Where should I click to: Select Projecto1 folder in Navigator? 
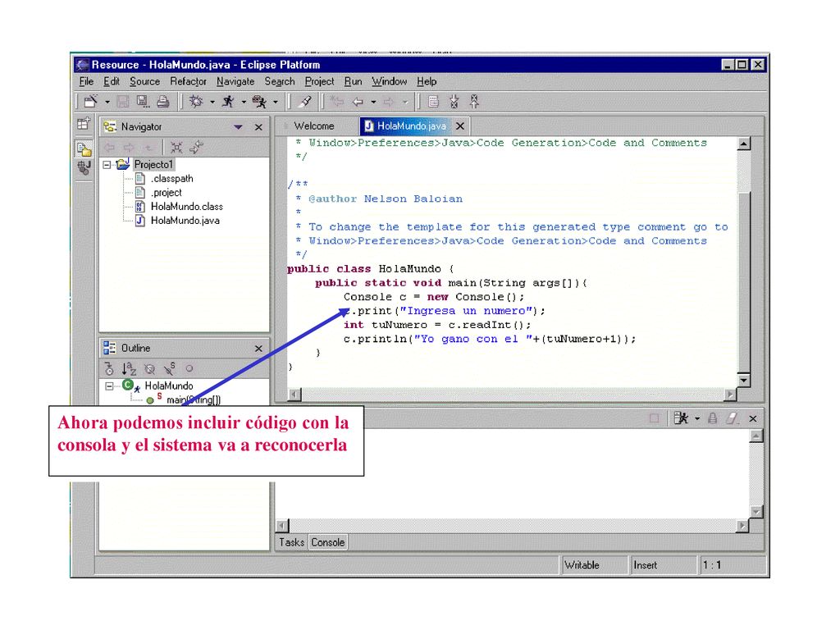153,164
